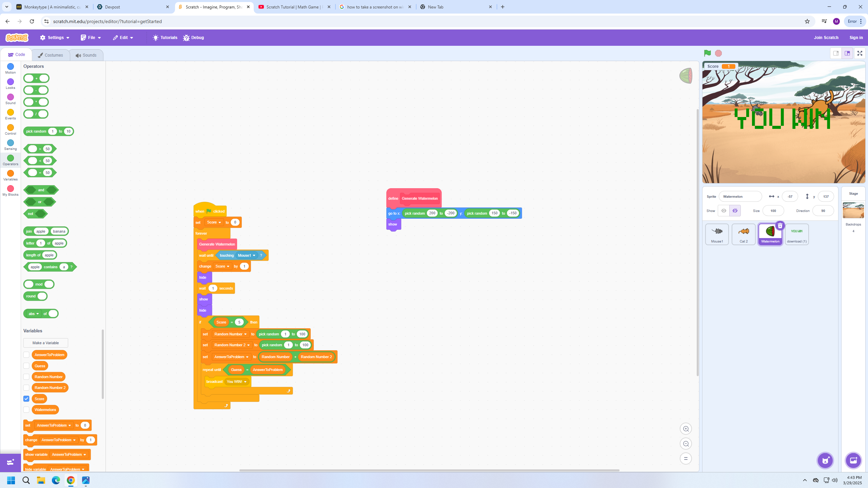The height and width of the screenshot is (488, 868).
Task: Open the Sounds tab
Action: 86,55
